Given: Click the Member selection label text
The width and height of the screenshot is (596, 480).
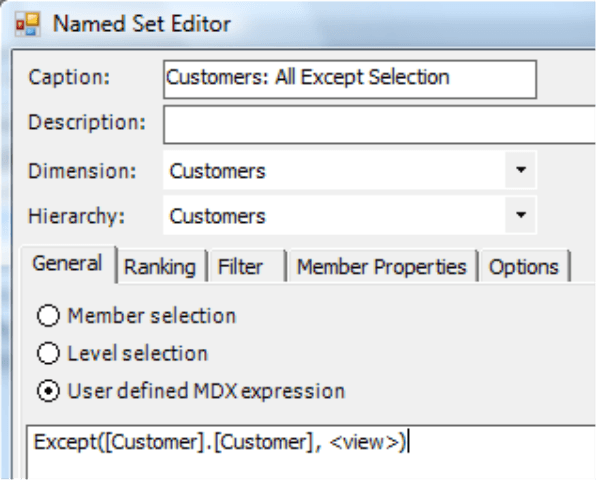Looking at the screenshot, I should (x=152, y=316).
